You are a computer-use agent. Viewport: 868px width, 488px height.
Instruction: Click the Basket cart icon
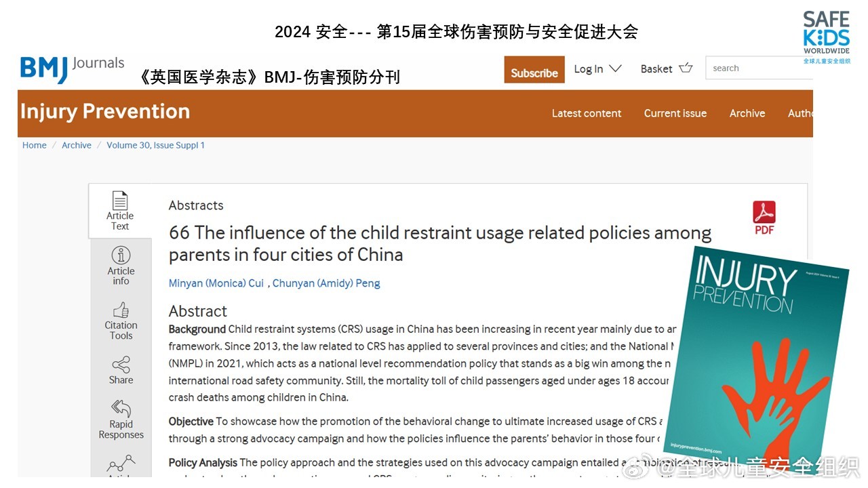[x=686, y=68]
